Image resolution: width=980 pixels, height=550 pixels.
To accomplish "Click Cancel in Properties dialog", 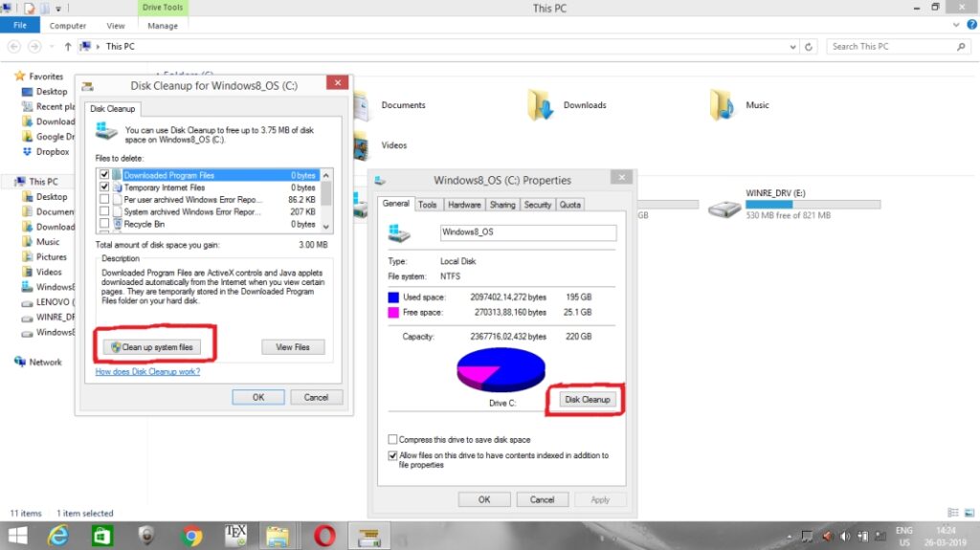I will [542, 499].
